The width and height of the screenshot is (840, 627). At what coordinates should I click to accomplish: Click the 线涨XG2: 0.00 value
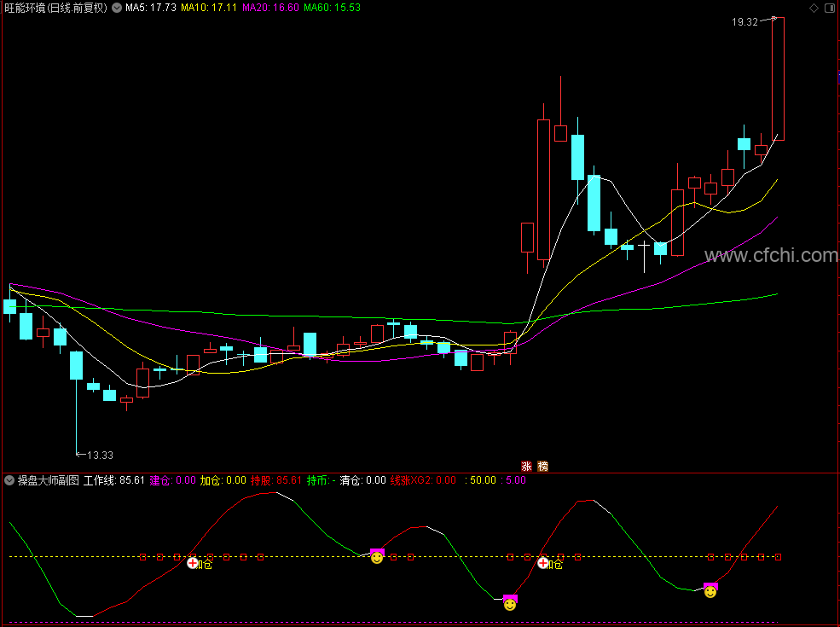[x=423, y=480]
